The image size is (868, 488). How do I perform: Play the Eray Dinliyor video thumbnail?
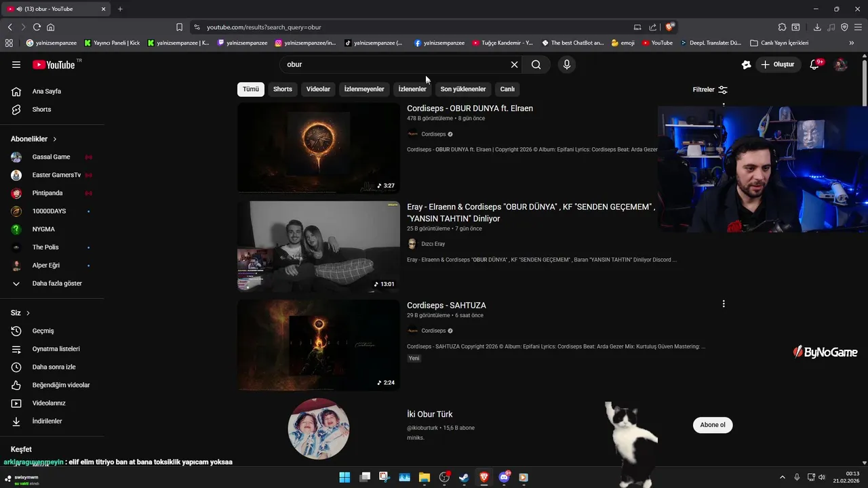pos(319,246)
